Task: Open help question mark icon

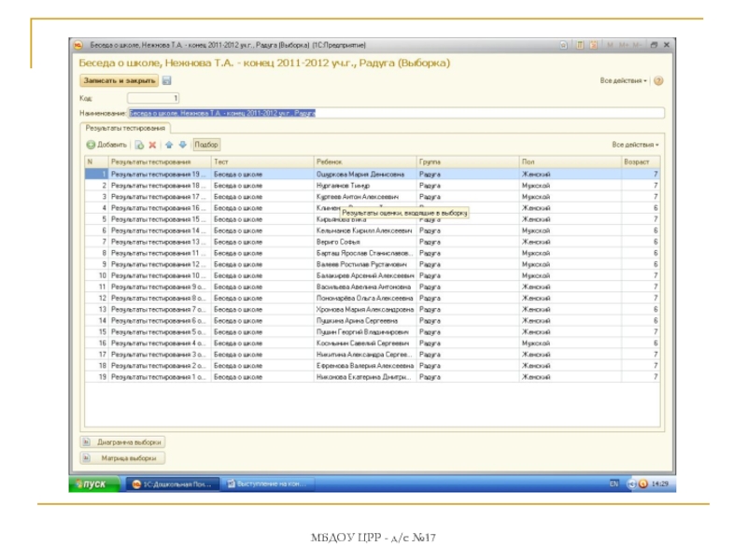Action: coord(658,81)
